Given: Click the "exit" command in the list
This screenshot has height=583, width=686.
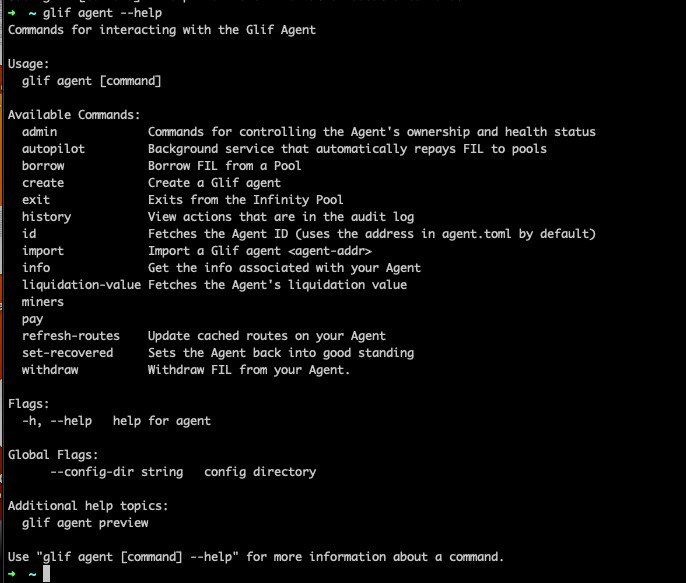Looking at the screenshot, I should pyautogui.click(x=36, y=200).
